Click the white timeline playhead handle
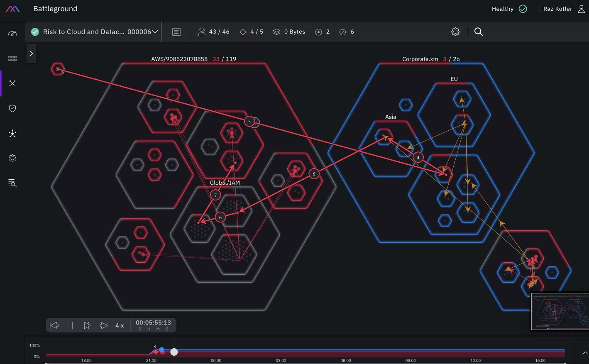The width and height of the screenshot is (589, 364). click(174, 352)
